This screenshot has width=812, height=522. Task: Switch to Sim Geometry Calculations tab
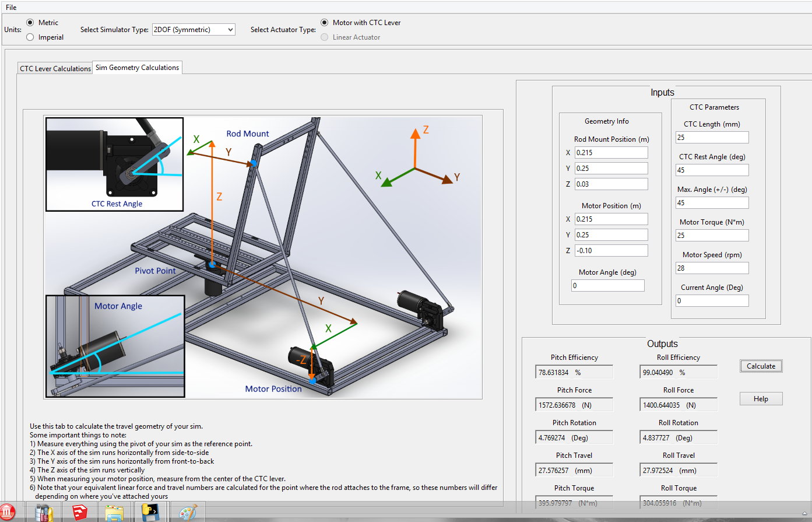tap(138, 68)
